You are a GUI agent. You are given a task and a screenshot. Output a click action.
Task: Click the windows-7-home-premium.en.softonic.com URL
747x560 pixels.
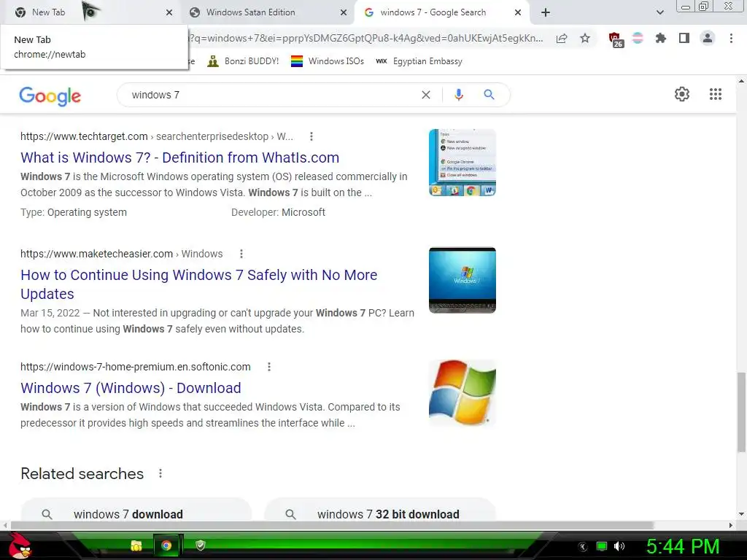click(135, 367)
